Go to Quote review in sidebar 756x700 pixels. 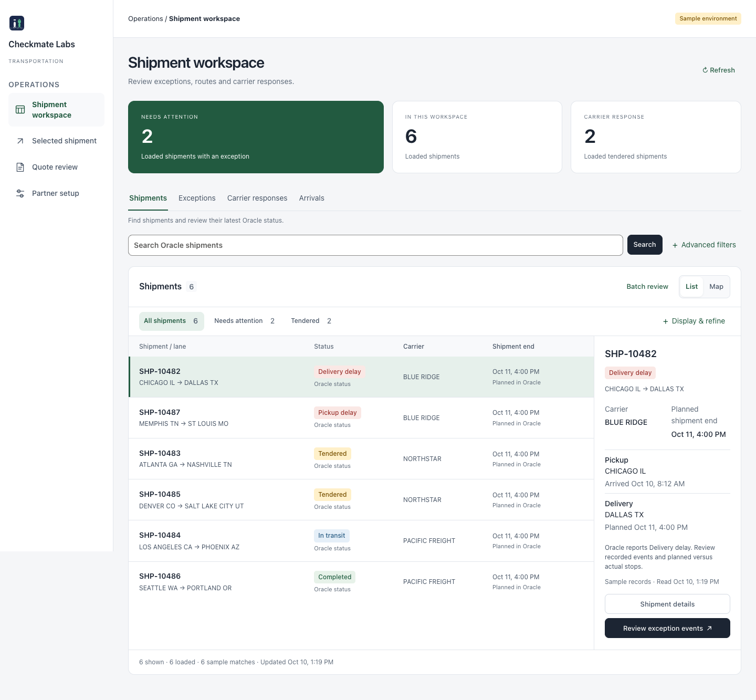[x=56, y=167]
